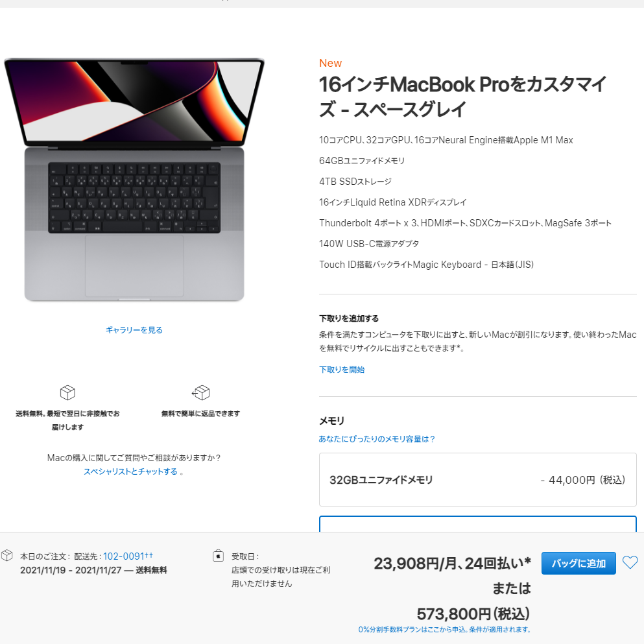Change the delivery postal code 102-0091
Image resolution: width=644 pixels, height=644 pixels.
click(128, 556)
